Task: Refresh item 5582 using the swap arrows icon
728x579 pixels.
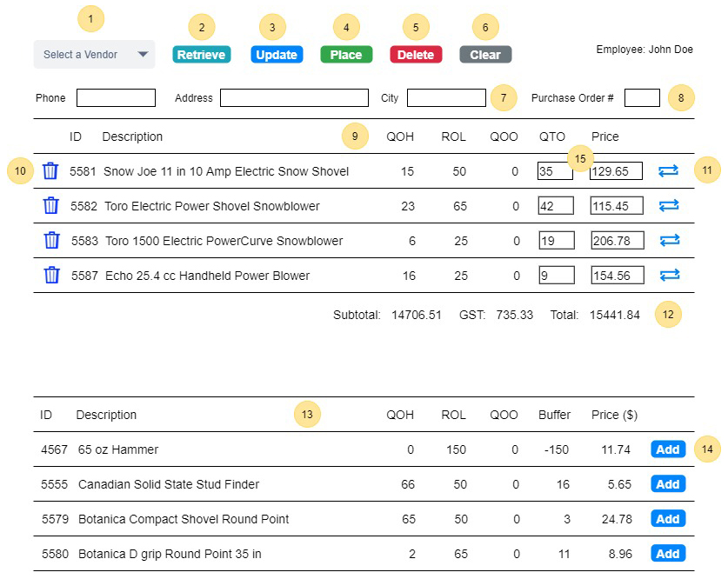Action: (x=669, y=206)
